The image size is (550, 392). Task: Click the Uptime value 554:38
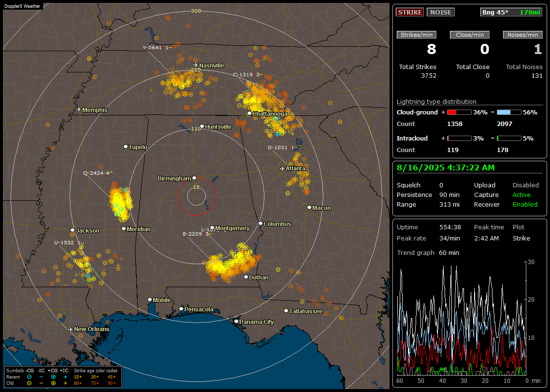pyautogui.click(x=450, y=227)
